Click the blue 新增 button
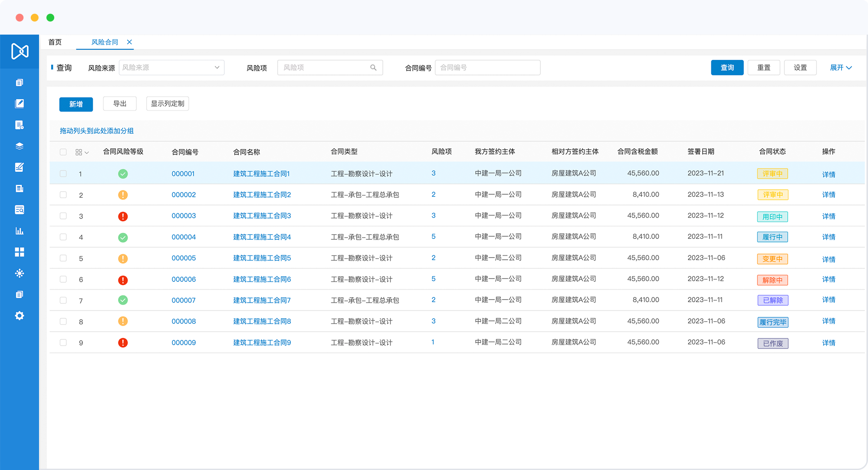Viewport: 868px width, 470px height. point(76,104)
